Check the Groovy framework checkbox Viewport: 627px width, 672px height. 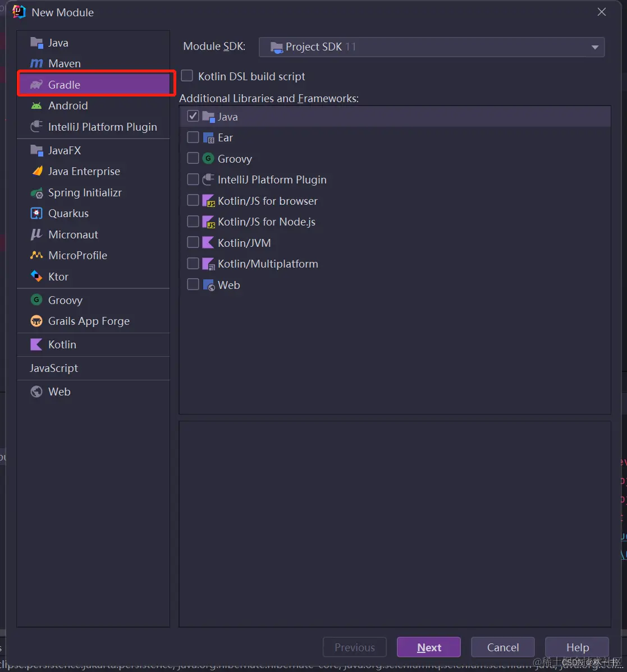click(x=193, y=158)
